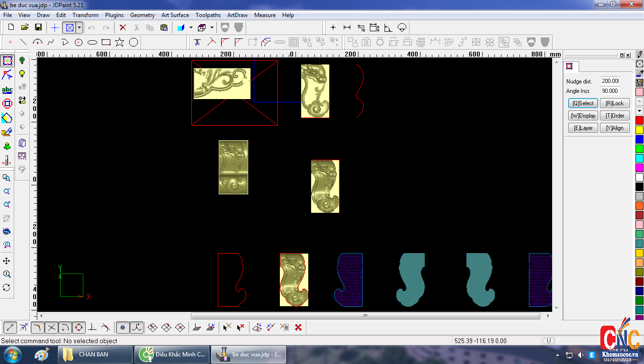Image resolution: width=644 pixels, height=364 pixels.
Task: Click the pan view cross-arrows icon
Action: 7,261
